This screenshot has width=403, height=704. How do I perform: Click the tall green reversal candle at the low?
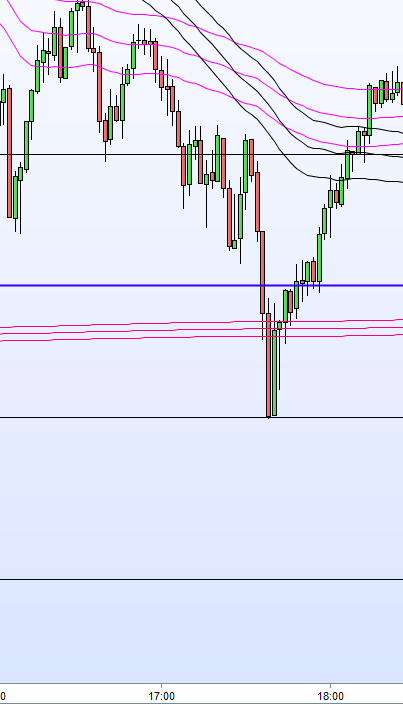(x=274, y=373)
